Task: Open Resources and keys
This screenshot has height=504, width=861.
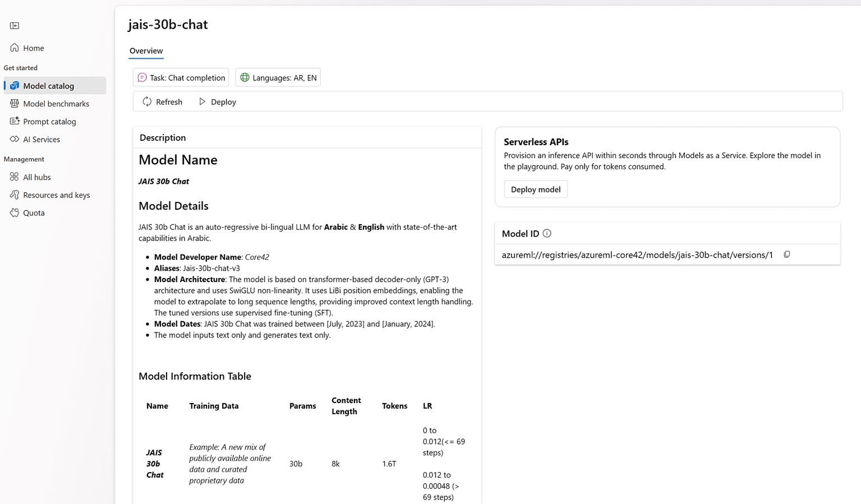Action: tap(56, 195)
